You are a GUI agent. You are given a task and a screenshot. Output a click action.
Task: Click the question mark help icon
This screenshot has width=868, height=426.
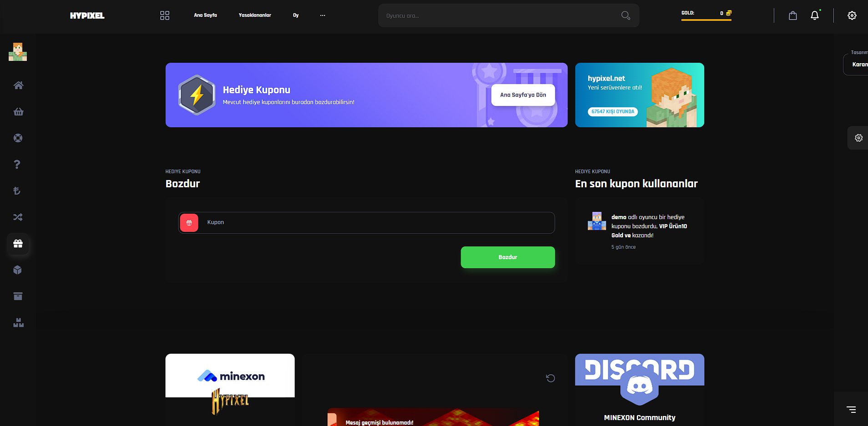coord(17,165)
